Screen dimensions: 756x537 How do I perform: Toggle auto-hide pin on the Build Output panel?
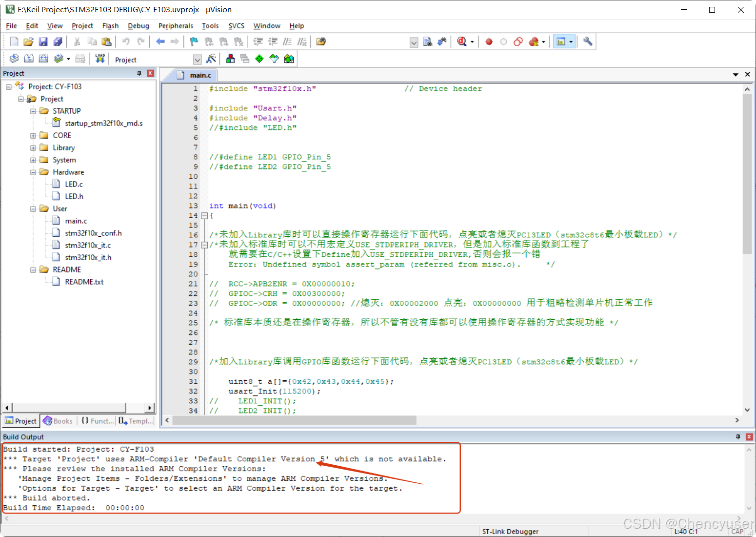coord(737,437)
